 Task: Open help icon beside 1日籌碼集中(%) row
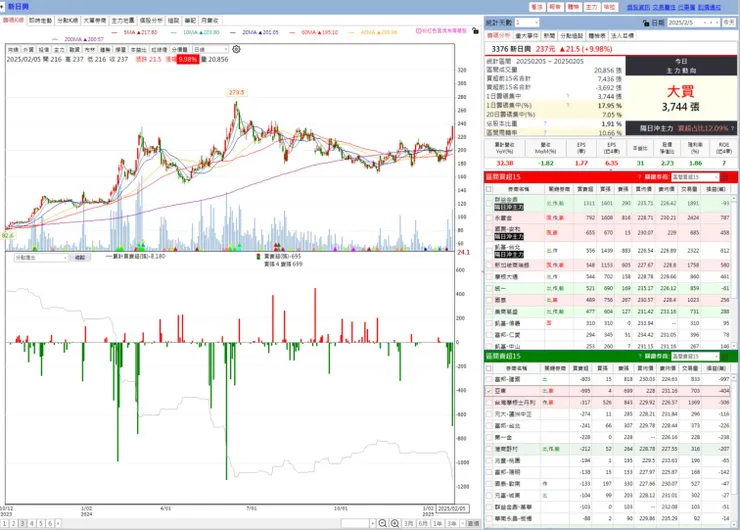(568, 105)
